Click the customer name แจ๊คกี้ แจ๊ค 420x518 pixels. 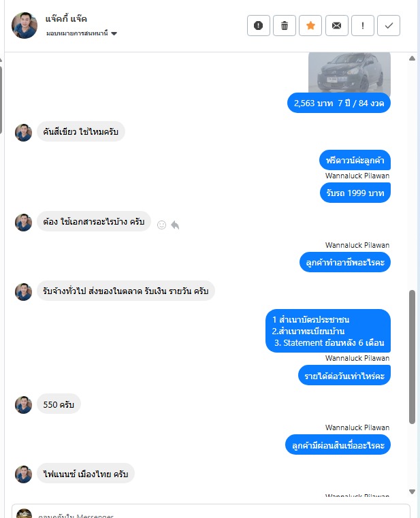coord(66,18)
